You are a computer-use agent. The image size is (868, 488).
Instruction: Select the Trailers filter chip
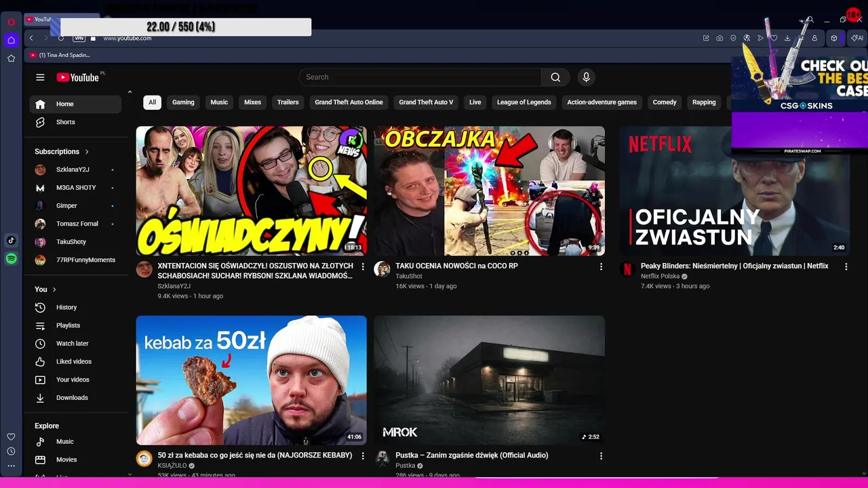[x=288, y=102]
